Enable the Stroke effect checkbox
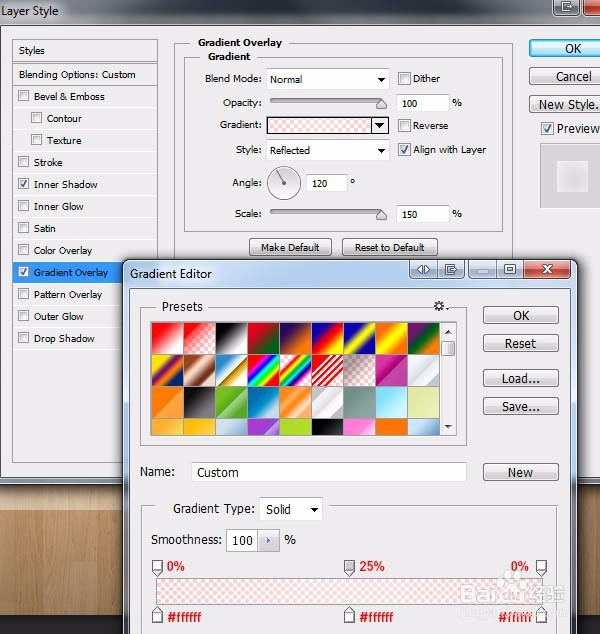 pos(23,162)
